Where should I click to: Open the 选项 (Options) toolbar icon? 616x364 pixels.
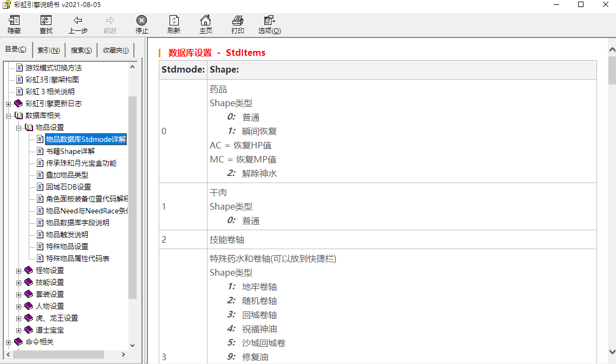click(x=269, y=21)
